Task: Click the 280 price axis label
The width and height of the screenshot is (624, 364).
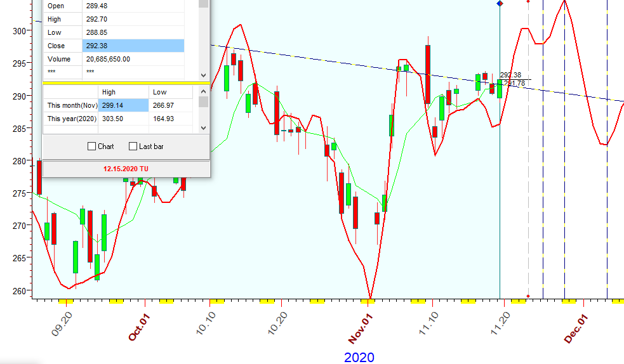Action: point(19,161)
